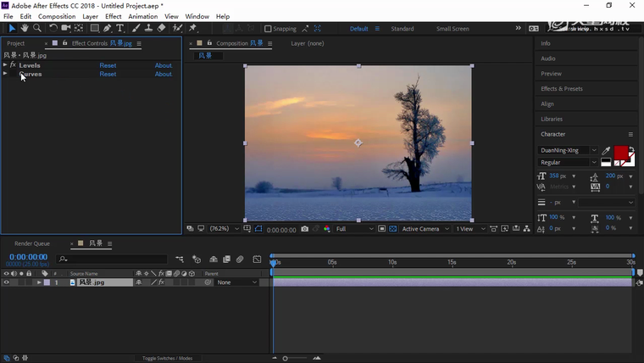644x363 pixels.
Task: Select the Zoom tool in toolbar
Action: 36,28
